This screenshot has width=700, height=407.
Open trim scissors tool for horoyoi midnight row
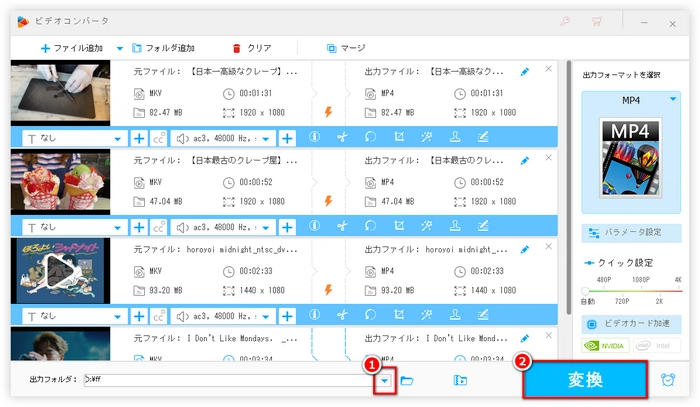[342, 315]
